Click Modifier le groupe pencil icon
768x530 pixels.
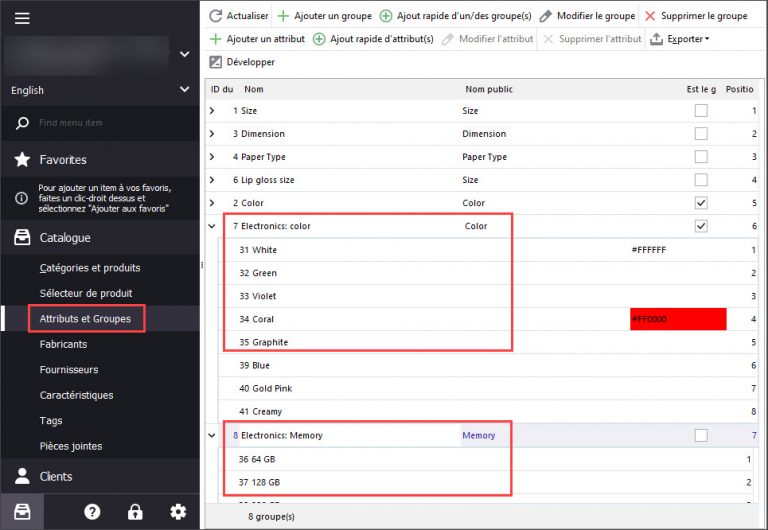click(546, 16)
